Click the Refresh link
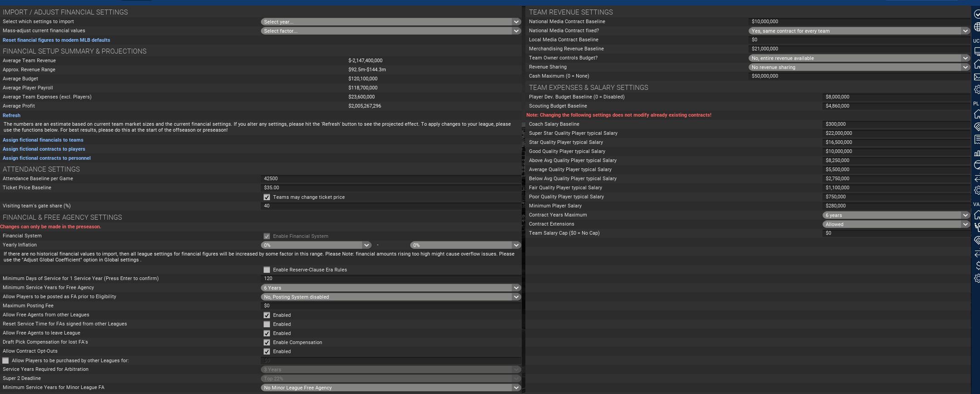Viewport: 980px width, 394px height. 11,115
